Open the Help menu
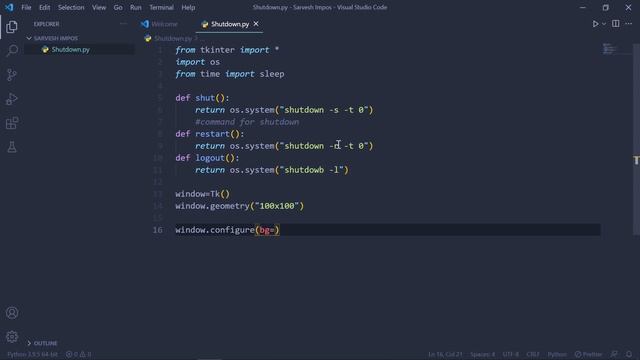The image size is (640, 360). (188, 7)
